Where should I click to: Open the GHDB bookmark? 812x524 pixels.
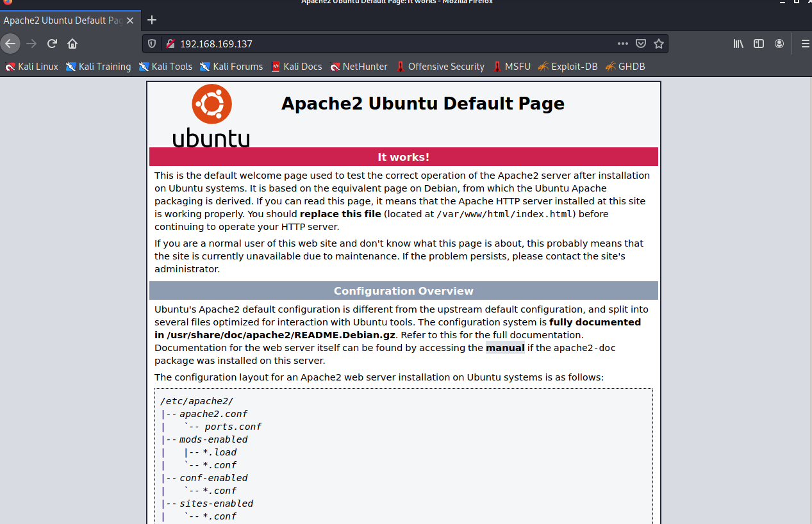[625, 67]
